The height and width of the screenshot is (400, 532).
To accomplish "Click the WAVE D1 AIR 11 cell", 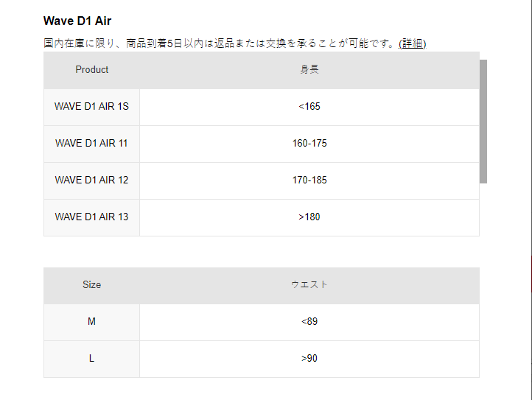I will click(91, 144).
